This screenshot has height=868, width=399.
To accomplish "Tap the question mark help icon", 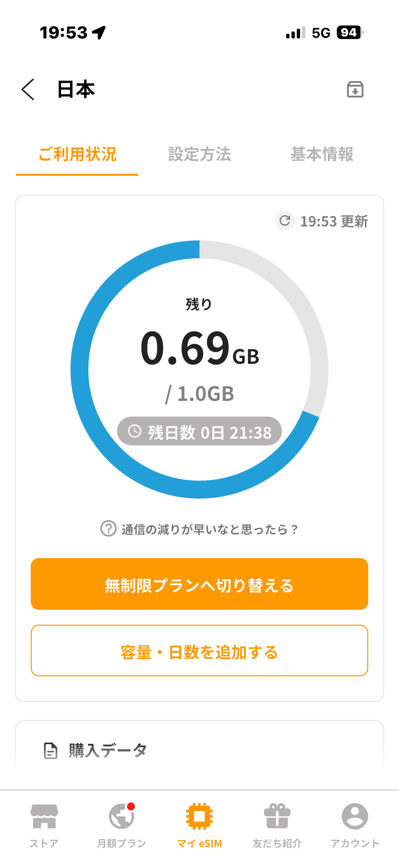I will (109, 529).
